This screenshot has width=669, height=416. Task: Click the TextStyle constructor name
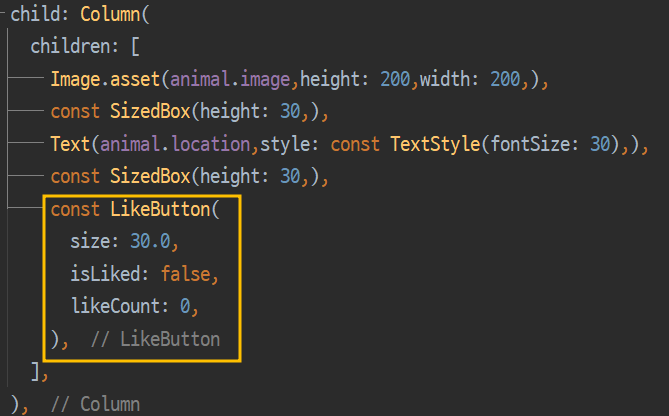pos(435,144)
